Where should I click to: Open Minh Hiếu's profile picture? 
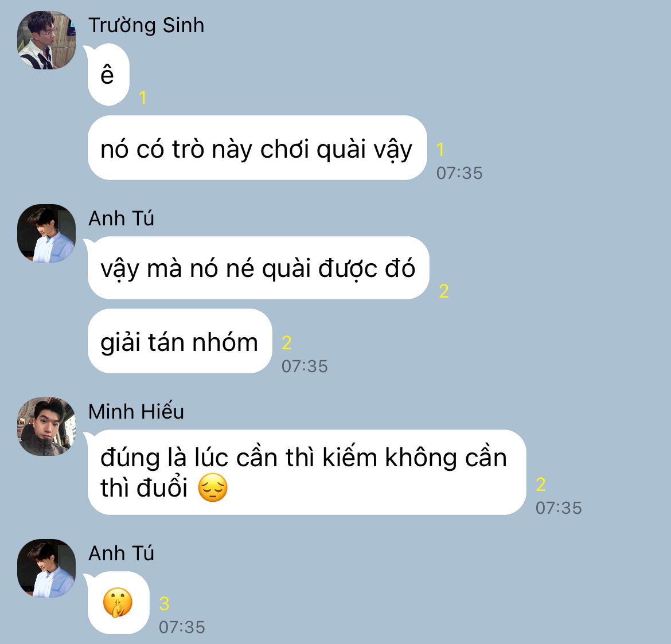[46, 426]
